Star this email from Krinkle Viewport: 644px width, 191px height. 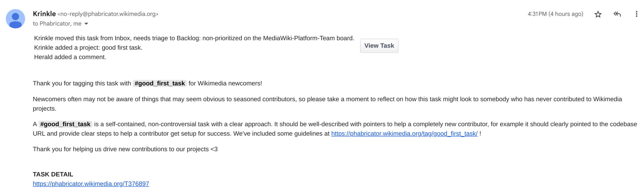(x=598, y=14)
